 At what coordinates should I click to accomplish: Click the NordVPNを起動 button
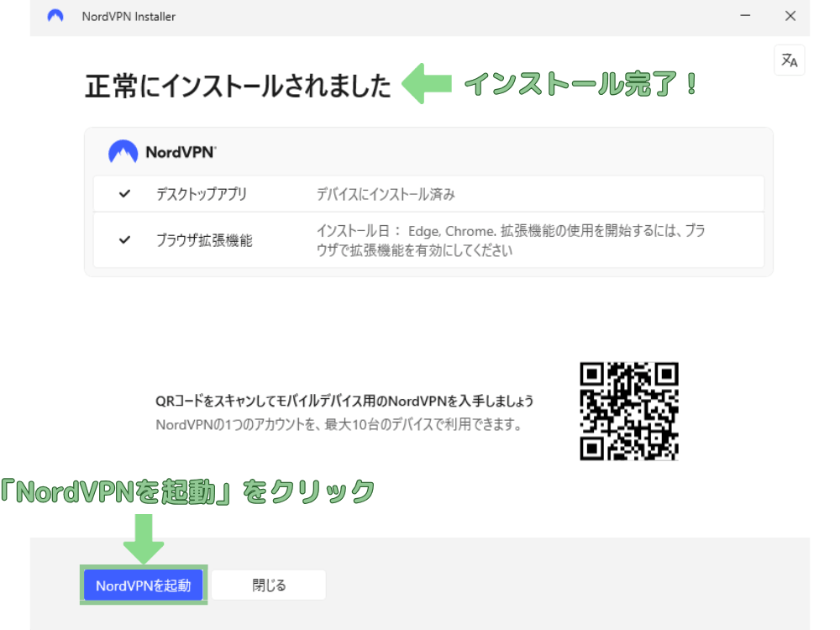coord(144,585)
